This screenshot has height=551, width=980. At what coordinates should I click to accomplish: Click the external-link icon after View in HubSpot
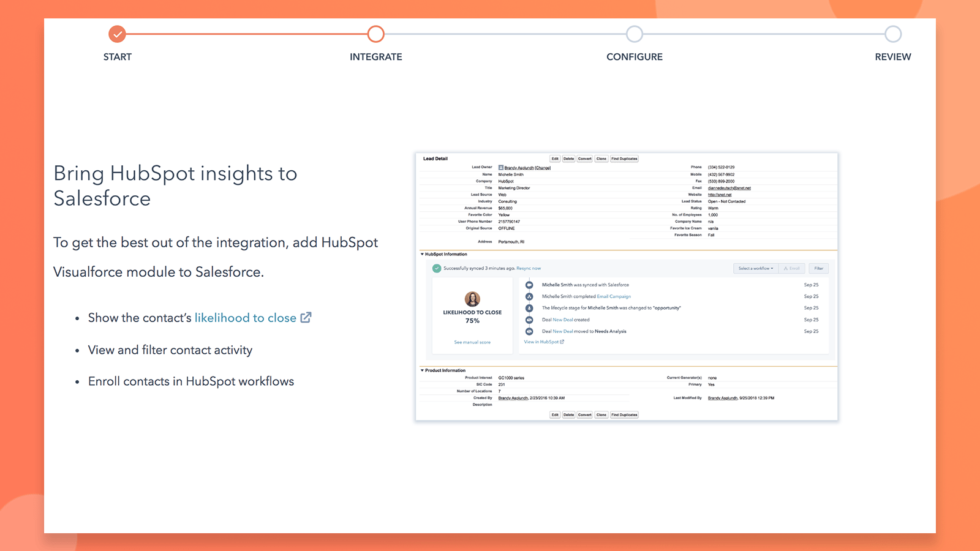point(562,342)
